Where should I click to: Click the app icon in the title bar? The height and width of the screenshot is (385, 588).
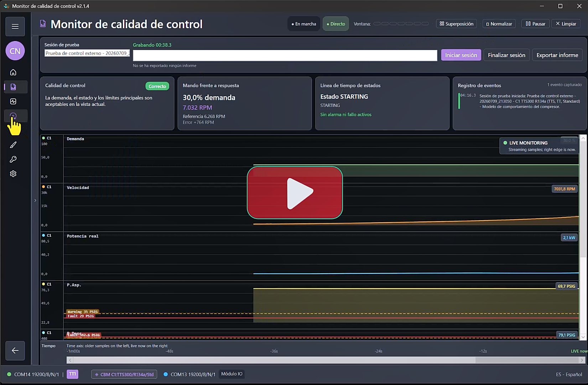6,6
